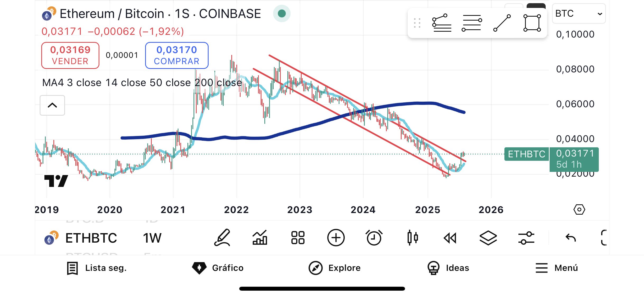Tap the price scale settings hexagon
Viewport: 644px width, 297px height.
[x=579, y=210]
